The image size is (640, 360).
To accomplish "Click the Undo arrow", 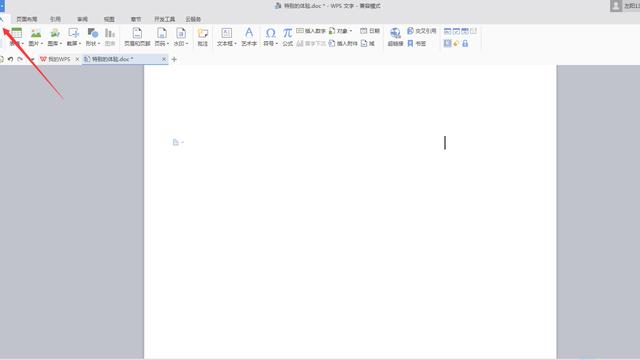I will pyautogui.click(x=10, y=59).
